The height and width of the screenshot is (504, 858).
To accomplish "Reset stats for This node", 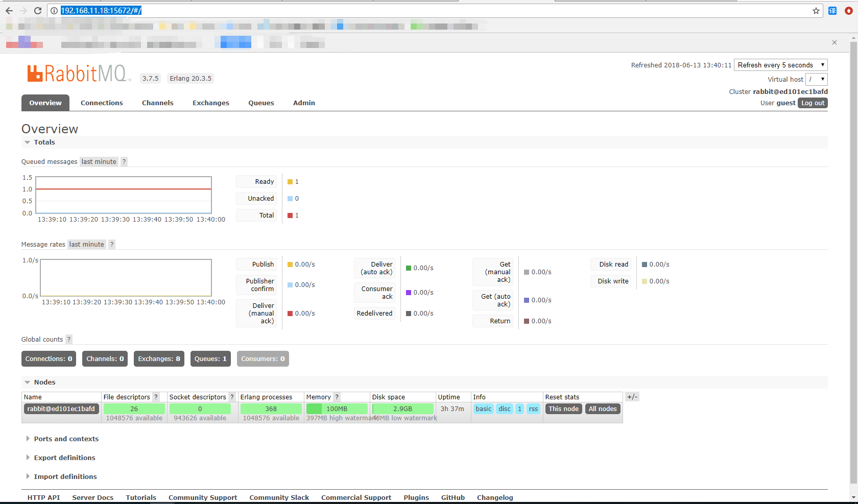I will coord(564,409).
